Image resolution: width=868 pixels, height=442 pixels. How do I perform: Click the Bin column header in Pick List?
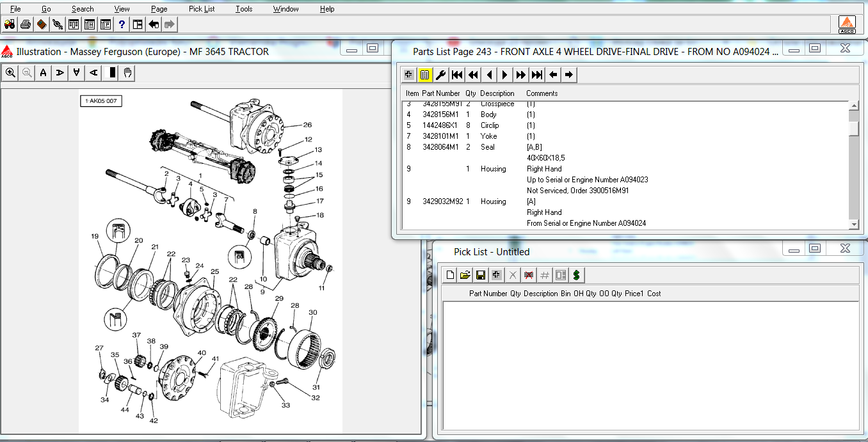click(565, 294)
